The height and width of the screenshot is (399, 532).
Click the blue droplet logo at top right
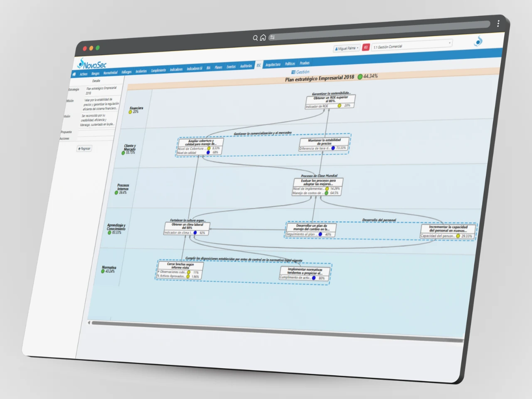[478, 41]
